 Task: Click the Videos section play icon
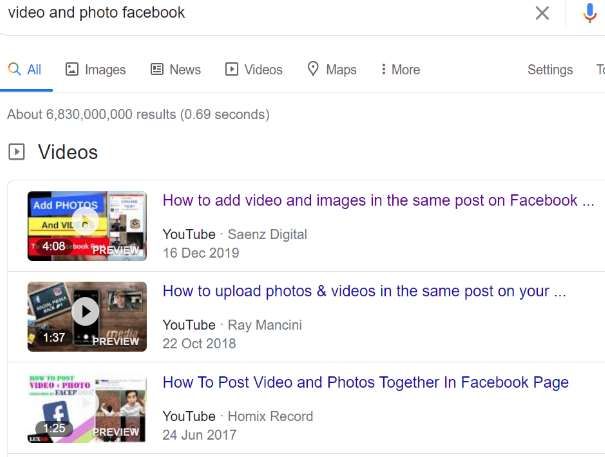(x=17, y=152)
